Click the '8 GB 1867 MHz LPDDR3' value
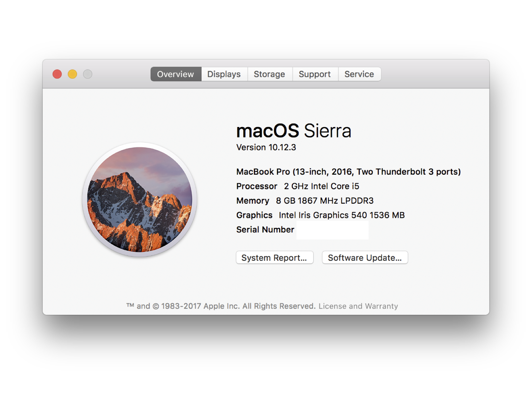 tap(325, 201)
